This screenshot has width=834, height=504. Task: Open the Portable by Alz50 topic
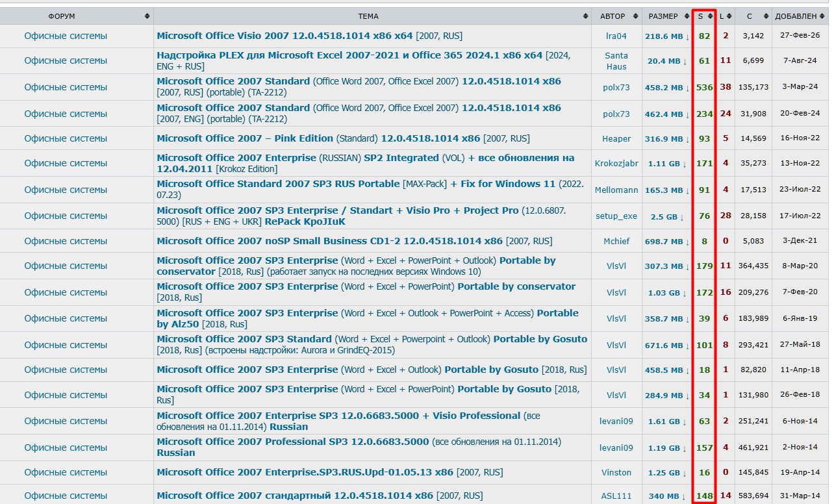coord(368,318)
